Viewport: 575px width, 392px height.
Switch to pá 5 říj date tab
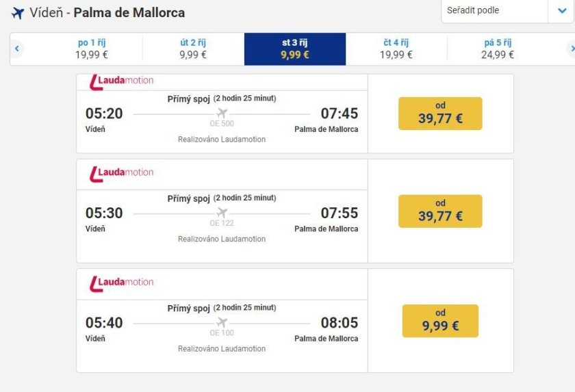[x=498, y=49]
